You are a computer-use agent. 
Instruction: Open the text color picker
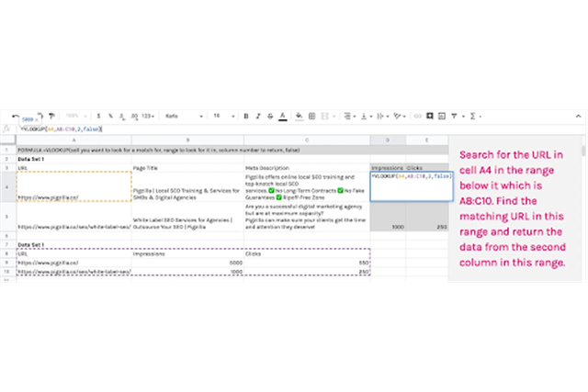[283, 117]
